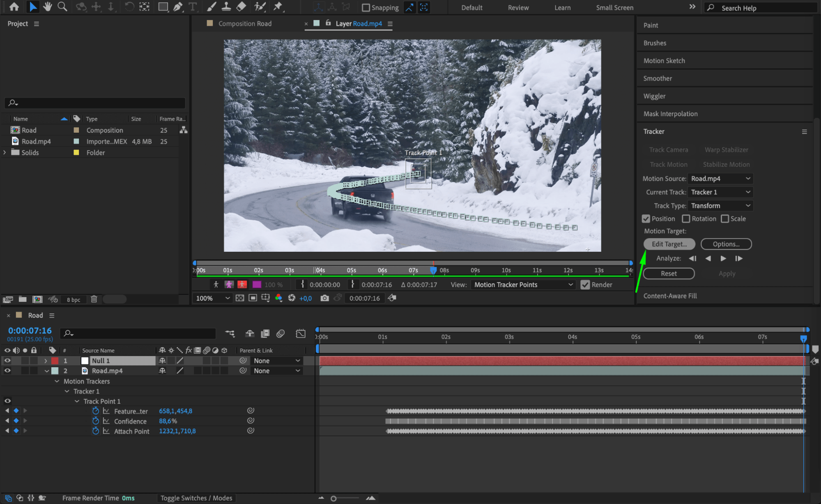
Task: Select the Puppet Pin tool
Action: click(x=278, y=7)
